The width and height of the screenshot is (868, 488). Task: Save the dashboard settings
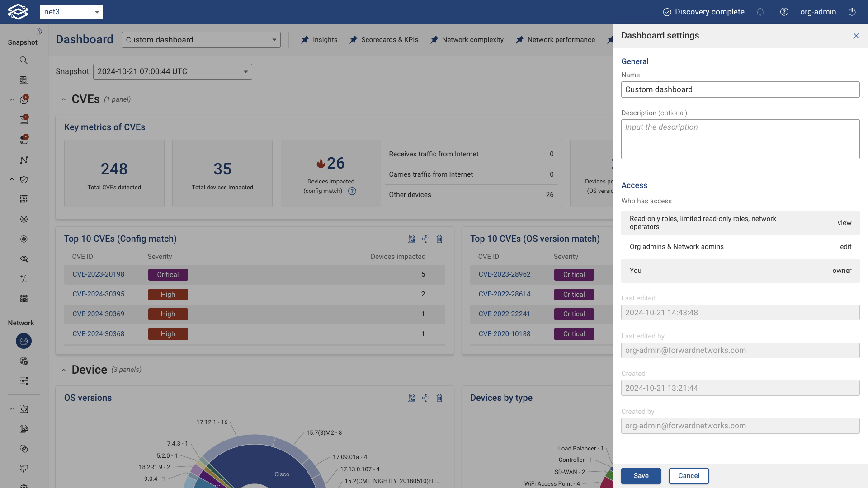(x=641, y=475)
